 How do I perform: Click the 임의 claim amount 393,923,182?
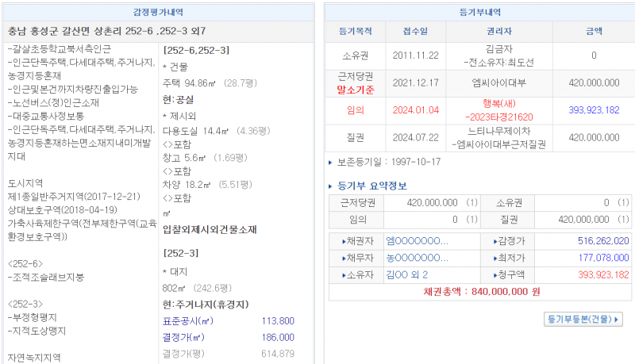click(x=594, y=110)
